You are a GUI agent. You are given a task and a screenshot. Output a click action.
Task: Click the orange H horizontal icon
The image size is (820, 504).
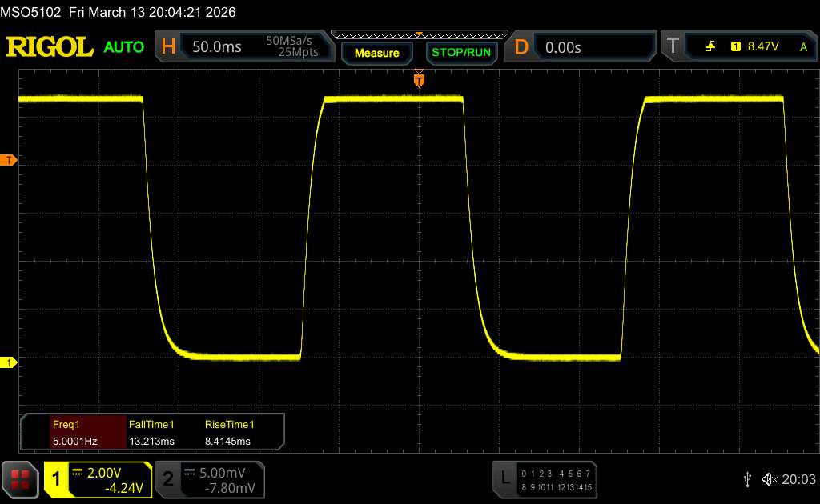168,47
